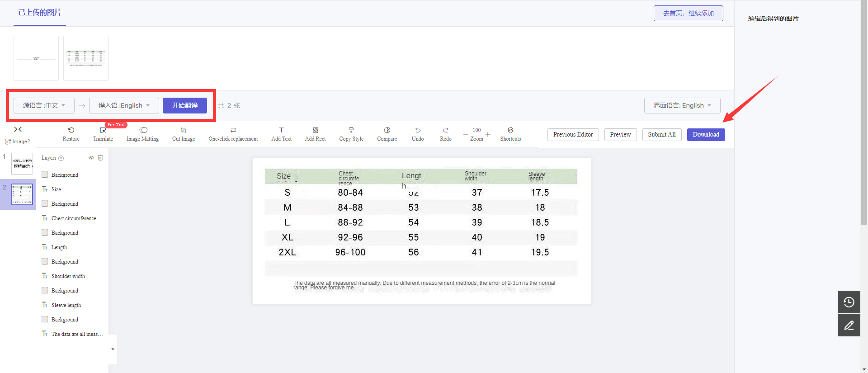This screenshot has width=868, height=373.
Task: Open the Shortcuts panel icon
Action: coord(510,130)
